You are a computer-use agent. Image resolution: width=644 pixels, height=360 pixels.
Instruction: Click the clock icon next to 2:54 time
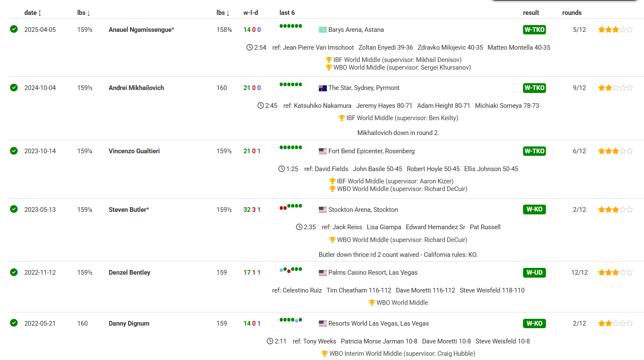click(x=250, y=48)
